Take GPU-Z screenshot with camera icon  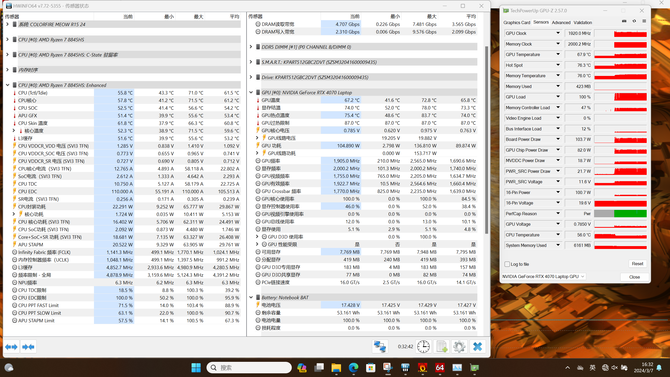pyautogui.click(x=624, y=21)
